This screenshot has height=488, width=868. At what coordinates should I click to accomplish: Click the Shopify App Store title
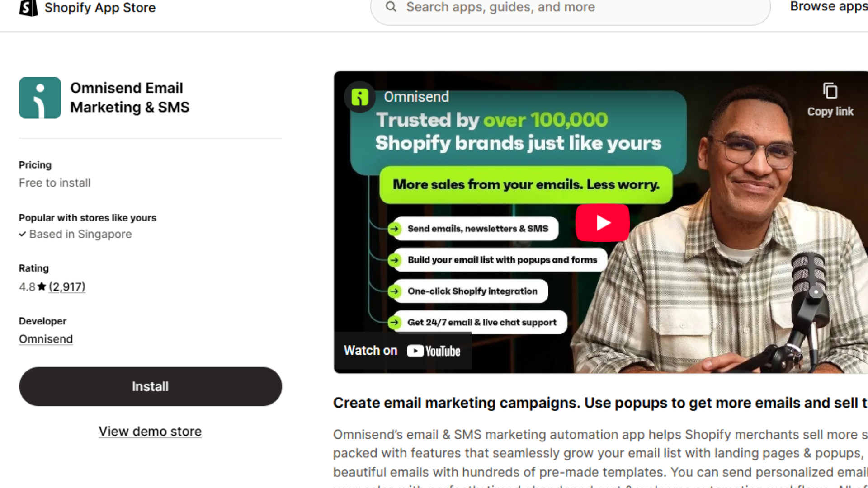click(x=100, y=8)
